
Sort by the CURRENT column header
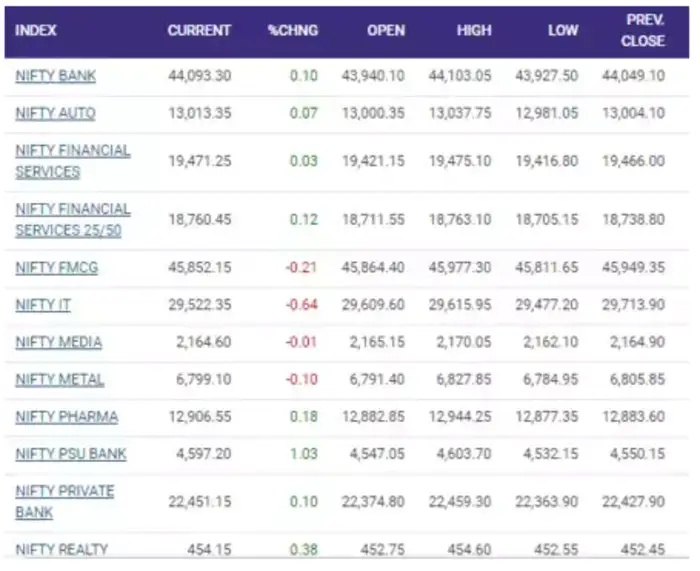[x=199, y=30]
